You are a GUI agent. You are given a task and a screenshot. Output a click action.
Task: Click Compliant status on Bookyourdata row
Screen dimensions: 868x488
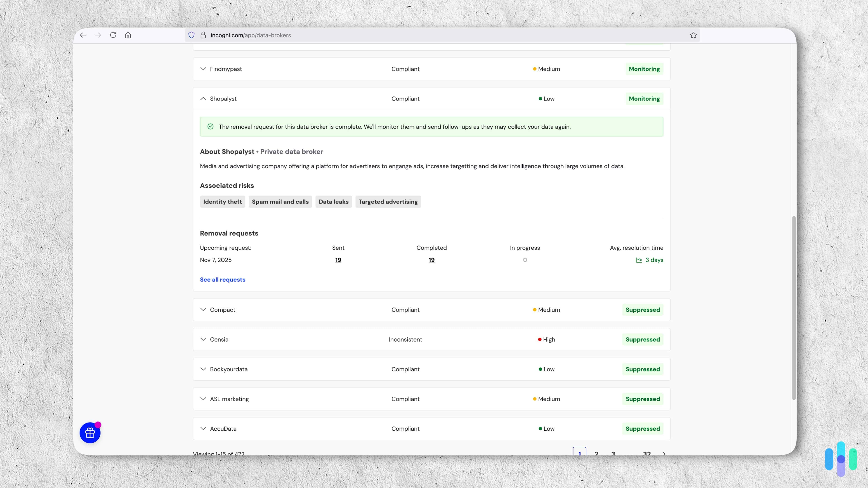click(405, 369)
